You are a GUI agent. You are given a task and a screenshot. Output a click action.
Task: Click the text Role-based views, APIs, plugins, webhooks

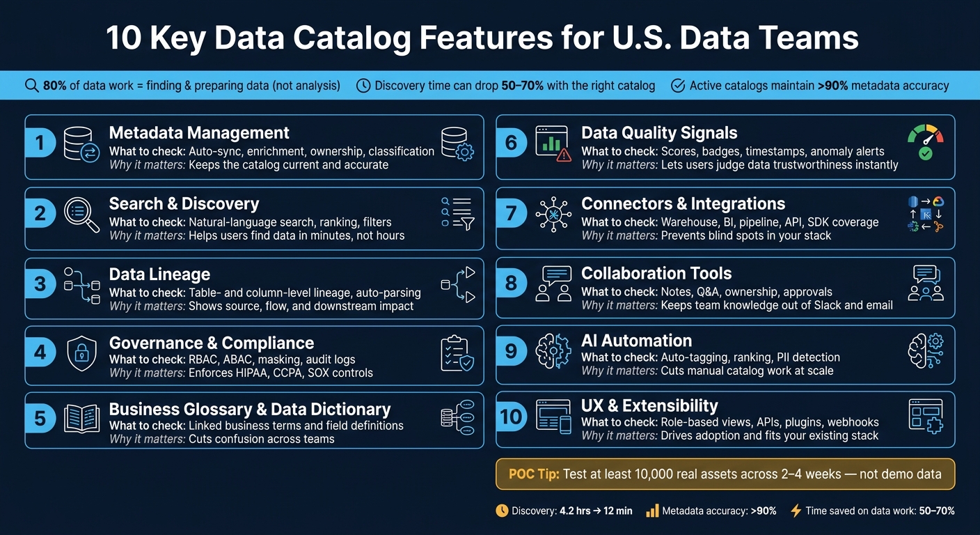[770, 422]
